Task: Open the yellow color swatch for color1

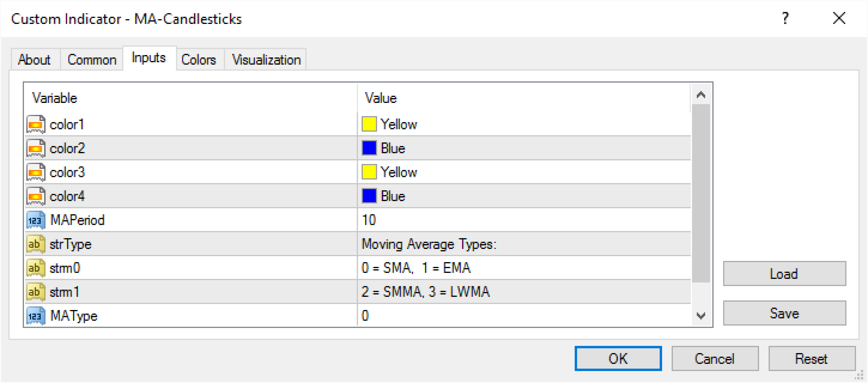Action: tap(369, 124)
